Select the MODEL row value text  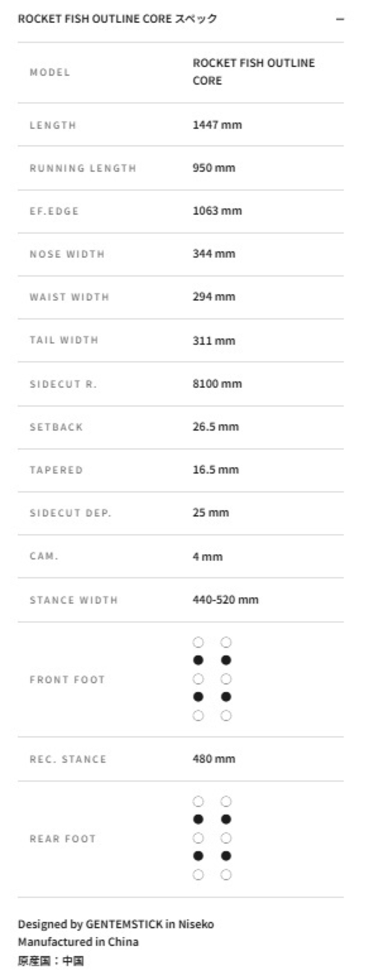pos(253,71)
